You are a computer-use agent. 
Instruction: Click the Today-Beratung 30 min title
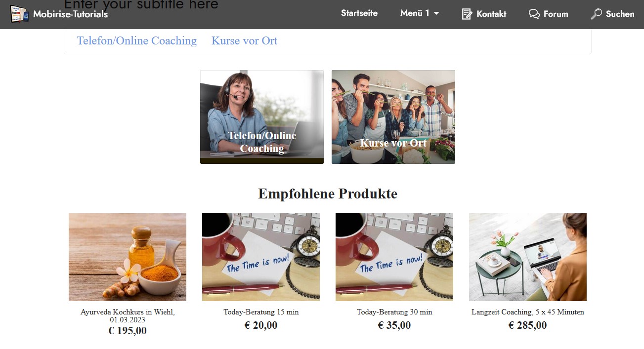(394, 312)
